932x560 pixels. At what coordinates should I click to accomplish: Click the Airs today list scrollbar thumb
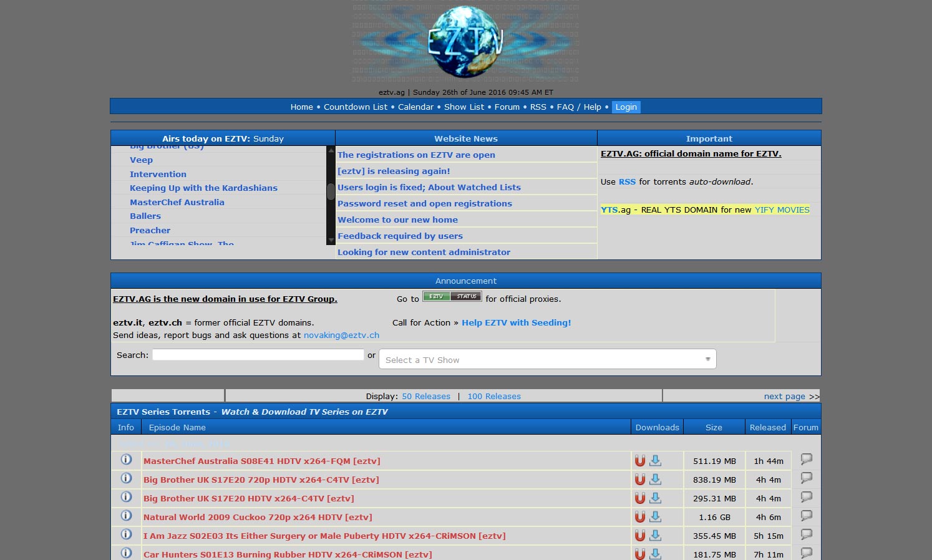point(331,191)
